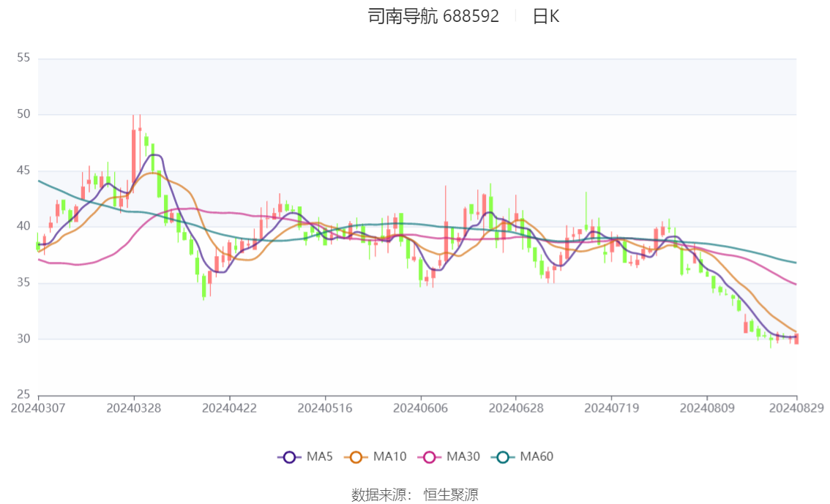Click the chart title 司南导航 688592
This screenshot has width=830, height=504.
click(433, 16)
